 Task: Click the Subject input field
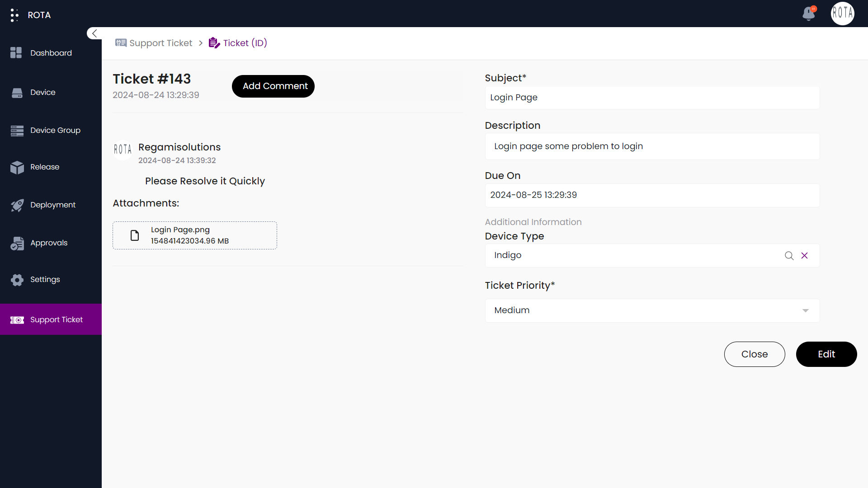pos(651,97)
